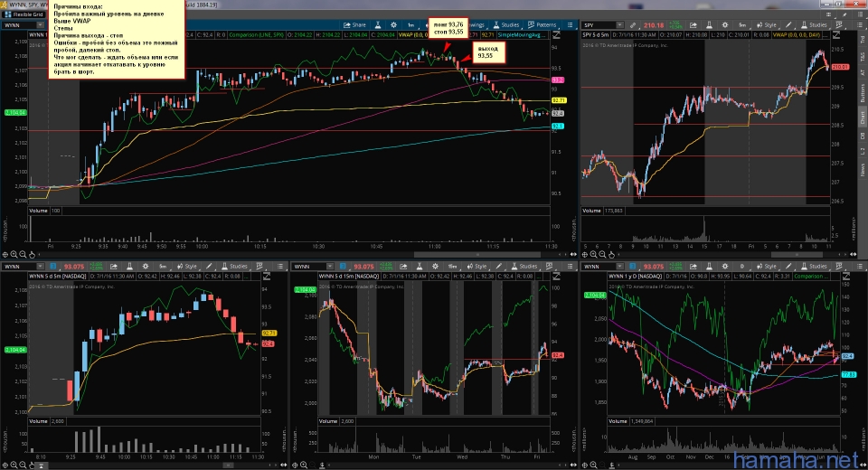Screen dimensions: 868x470
Task: Open the patterns icon on the SPY chart
Action: coord(839,25)
